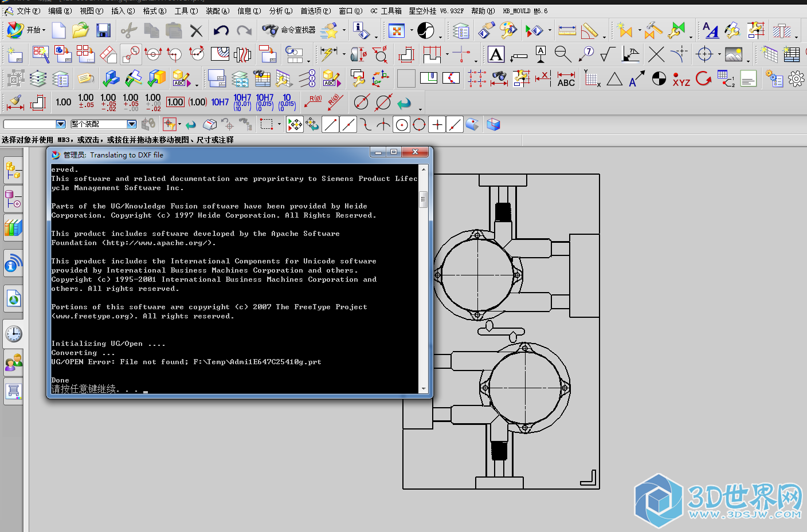Viewport: 807px width, 532px height.
Task: Open the Reuse Library books sidebar tab
Action: (x=13, y=228)
